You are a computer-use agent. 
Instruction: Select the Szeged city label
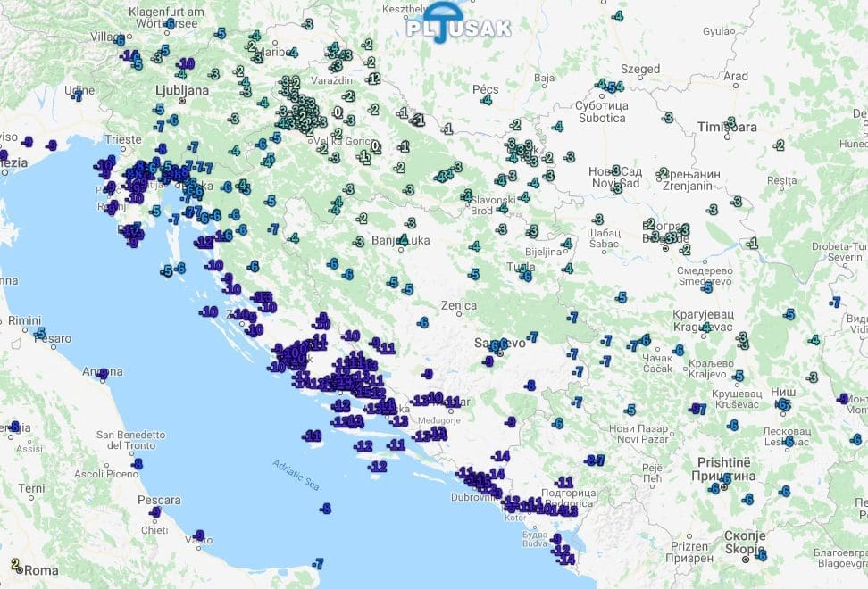[641, 69]
